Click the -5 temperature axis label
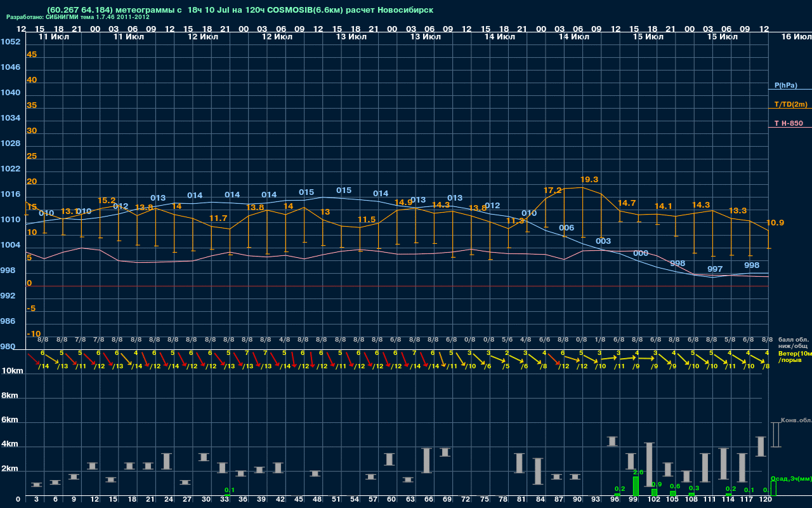 31,309
